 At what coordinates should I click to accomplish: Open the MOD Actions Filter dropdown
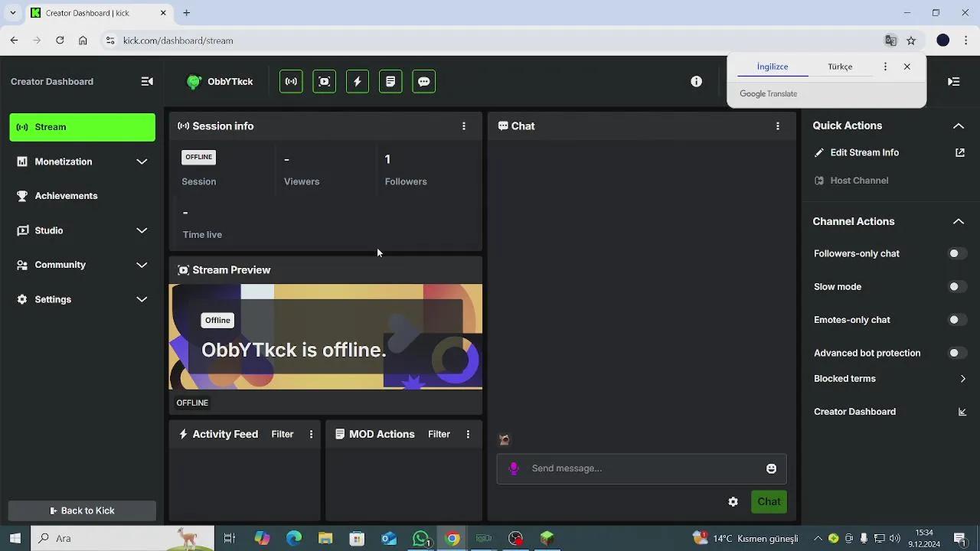(439, 434)
